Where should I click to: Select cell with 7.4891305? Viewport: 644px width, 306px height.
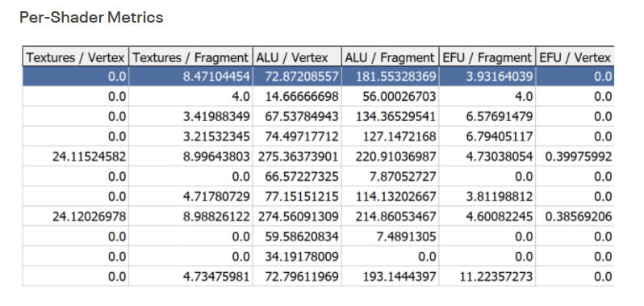[390, 237]
